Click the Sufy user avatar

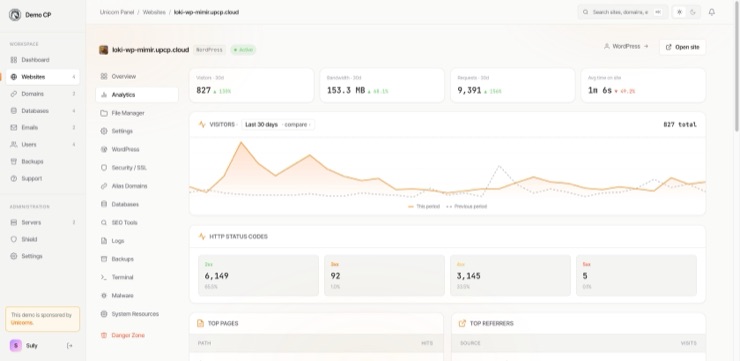coord(16,345)
